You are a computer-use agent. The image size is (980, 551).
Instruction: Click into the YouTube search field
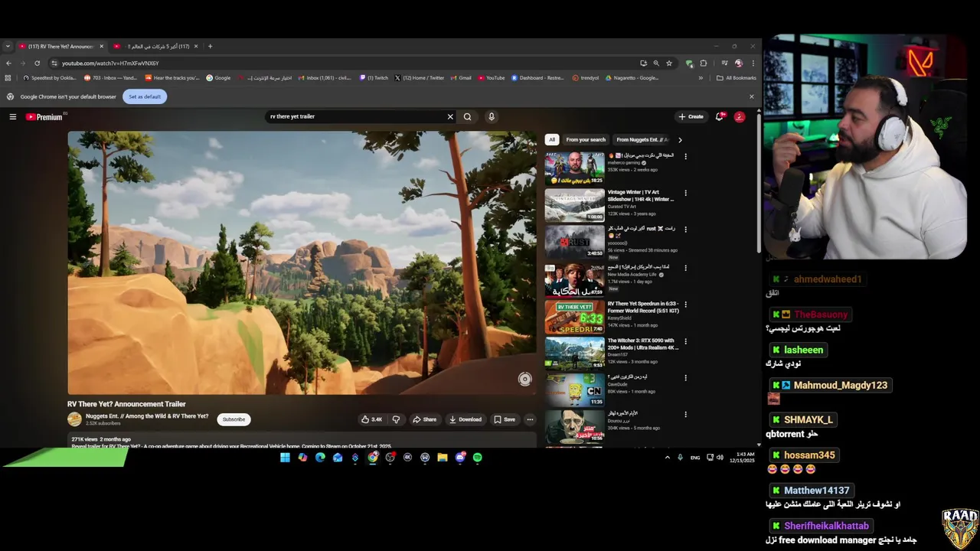coord(356,117)
